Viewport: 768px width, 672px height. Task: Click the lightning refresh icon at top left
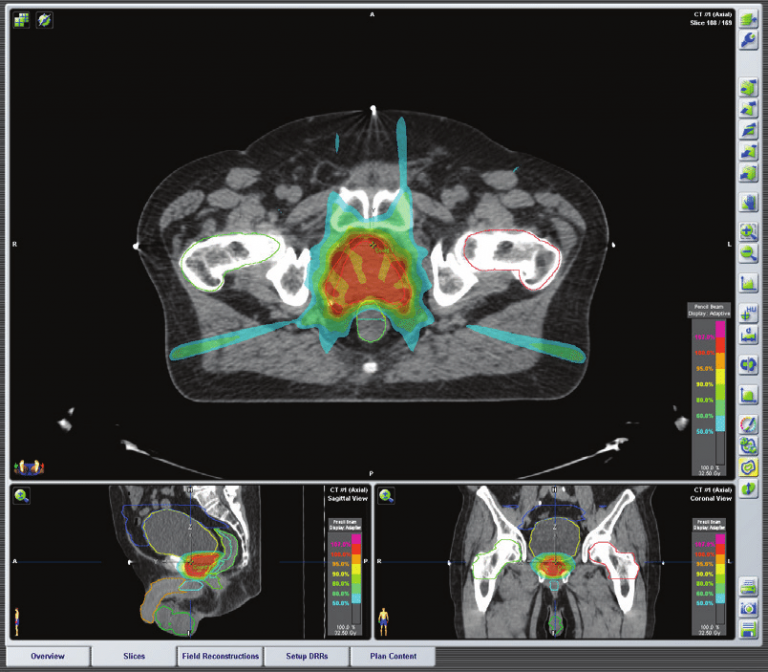tap(45, 20)
